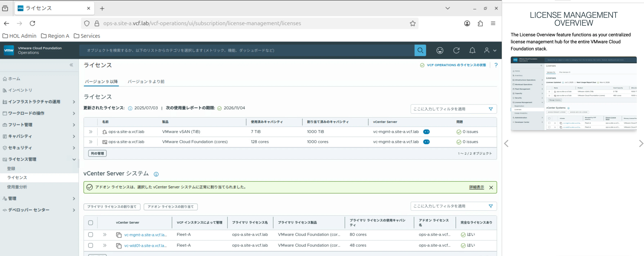Click the vmw logo in app header

[9, 50]
